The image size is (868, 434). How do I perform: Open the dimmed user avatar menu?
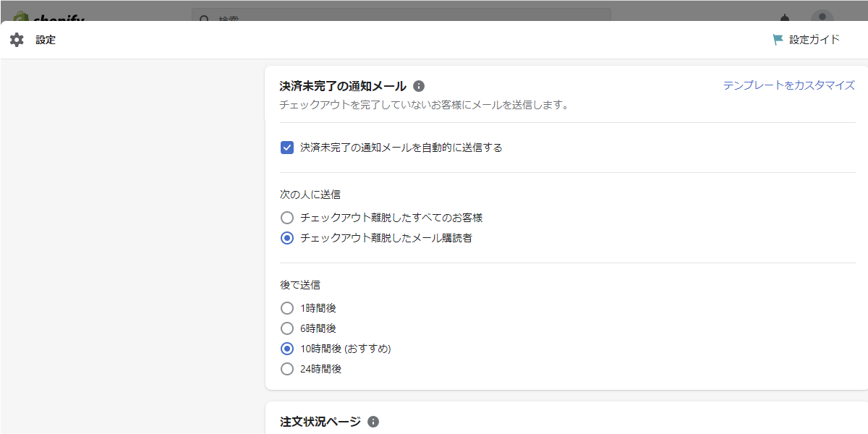click(822, 16)
